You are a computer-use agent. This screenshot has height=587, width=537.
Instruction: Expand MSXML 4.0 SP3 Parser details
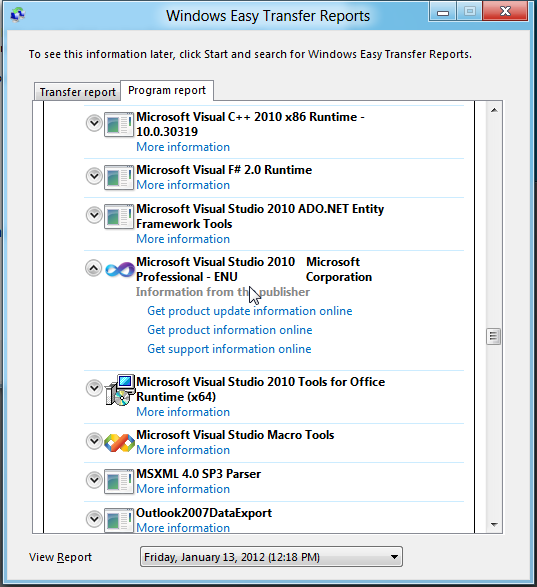tap(94, 480)
